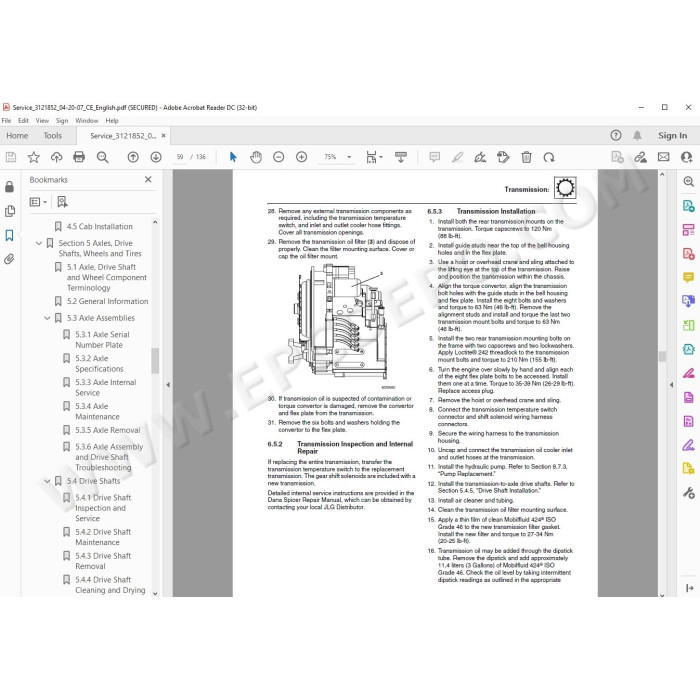Image resolution: width=700 pixels, height=700 pixels.
Task: Open the Help question mark
Action: click(616, 135)
